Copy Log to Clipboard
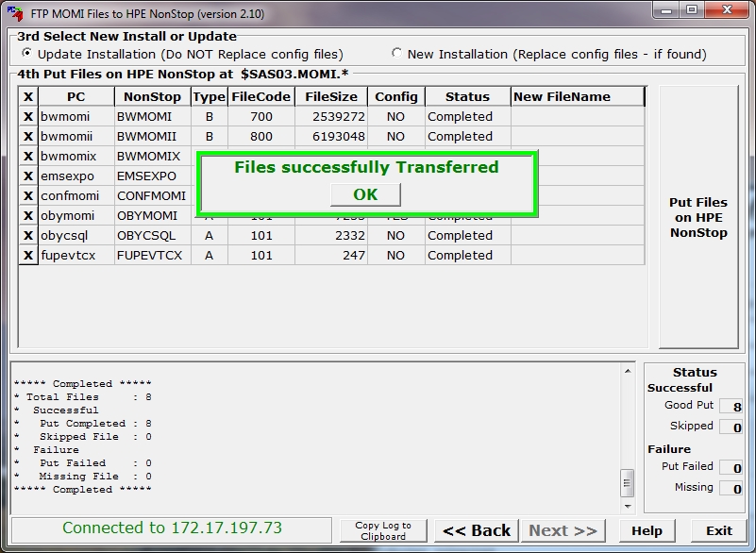756x553 pixels. pyautogui.click(x=383, y=530)
